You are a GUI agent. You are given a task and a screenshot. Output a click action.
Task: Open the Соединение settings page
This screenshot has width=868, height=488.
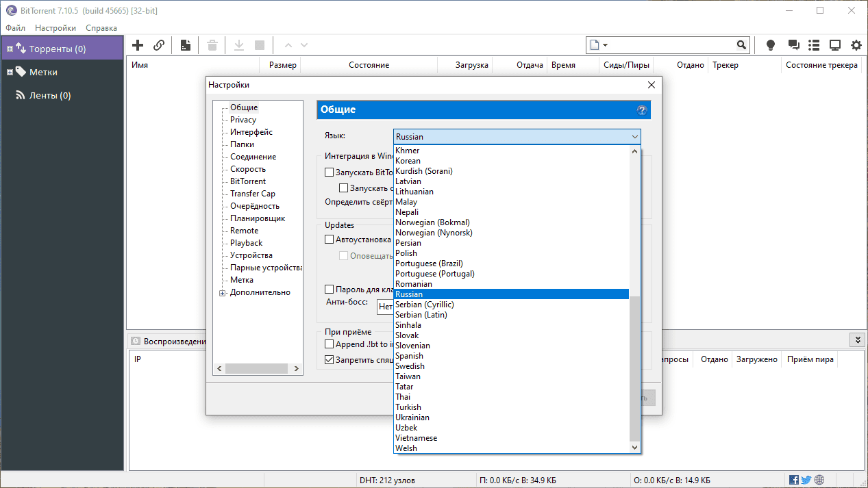(x=253, y=157)
